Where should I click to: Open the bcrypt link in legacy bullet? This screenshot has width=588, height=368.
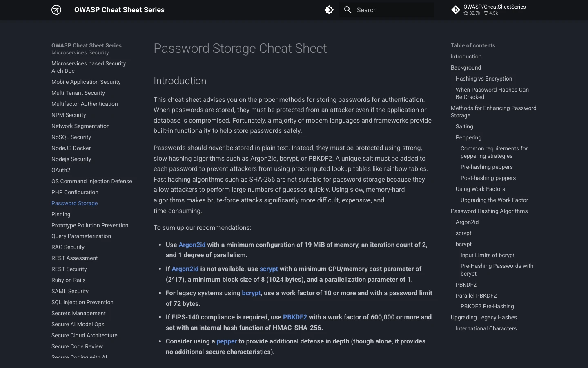click(251, 293)
